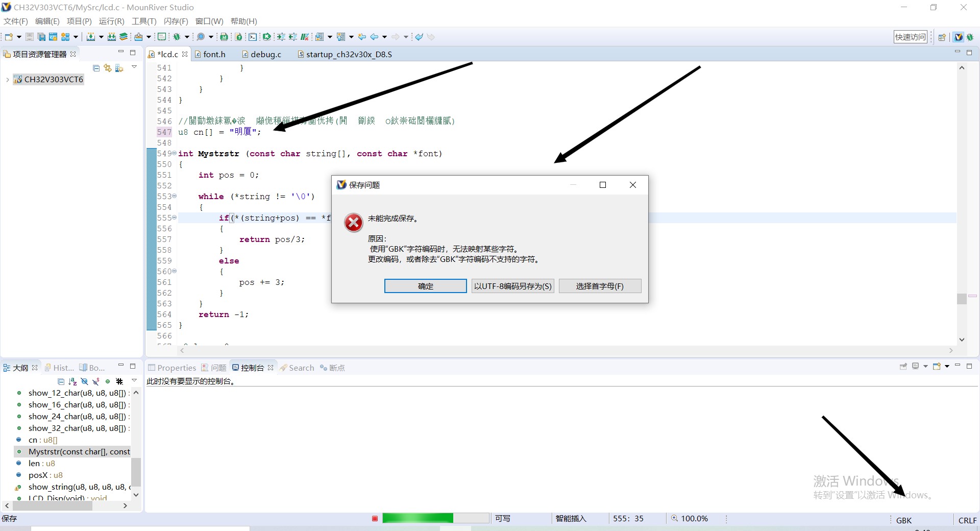Click the shift right indent icon
The width and height of the screenshot is (980, 531).
click(281, 37)
